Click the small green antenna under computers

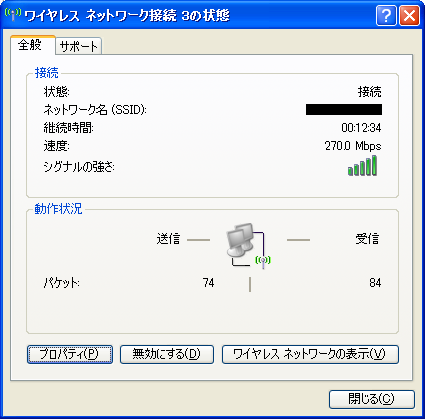point(263,262)
